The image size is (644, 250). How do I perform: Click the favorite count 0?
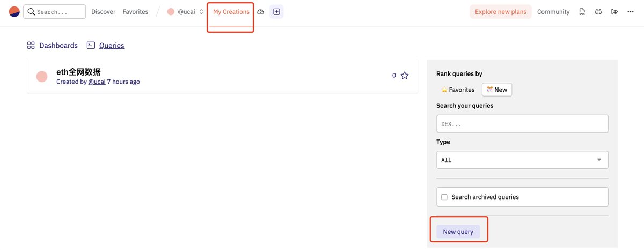[394, 76]
